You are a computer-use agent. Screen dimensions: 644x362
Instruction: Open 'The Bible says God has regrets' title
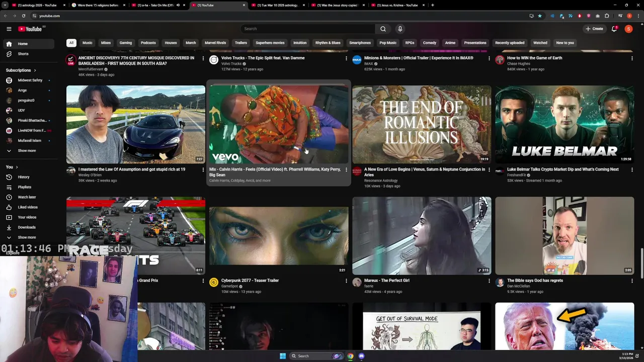(x=535, y=281)
